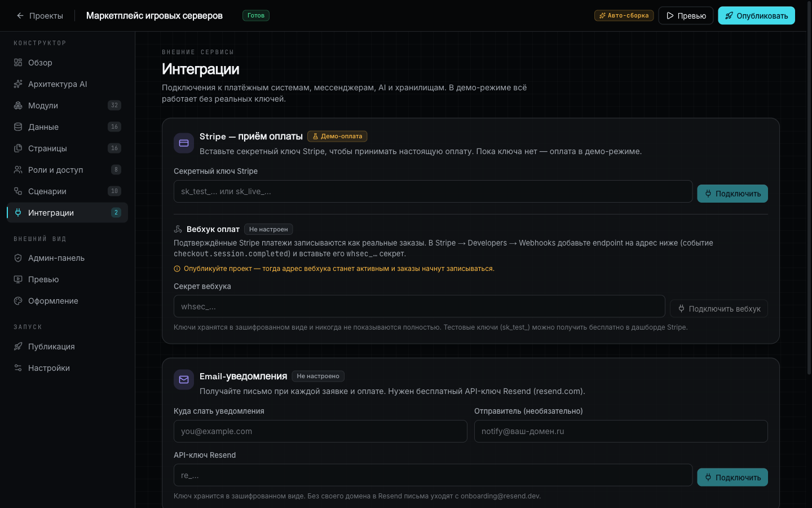Open the Модули section
This screenshot has height=508, width=812.
click(68, 106)
